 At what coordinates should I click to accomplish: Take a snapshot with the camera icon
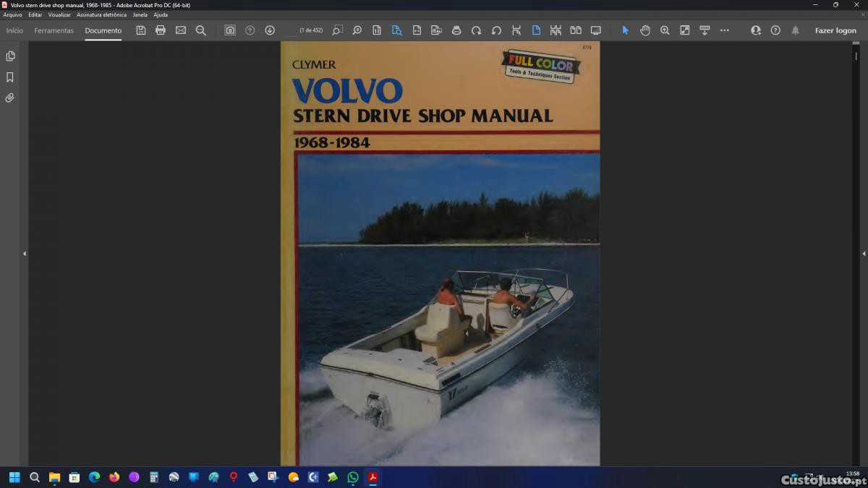[230, 30]
